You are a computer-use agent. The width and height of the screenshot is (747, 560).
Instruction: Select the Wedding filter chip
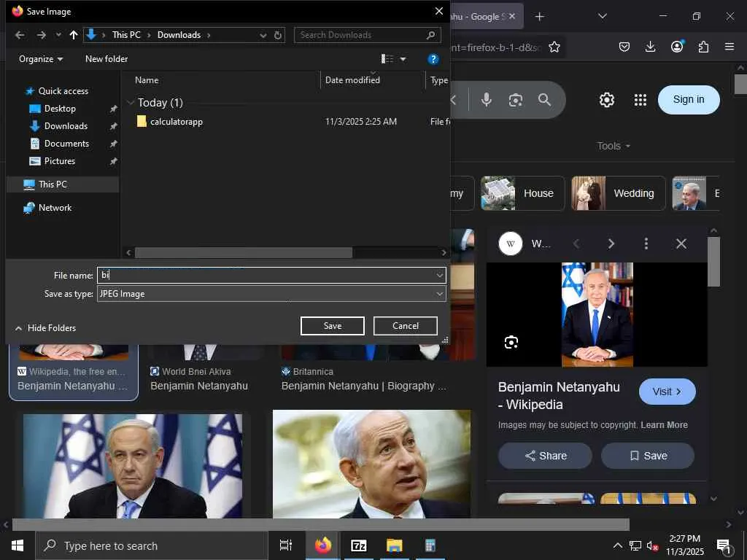[618, 193]
